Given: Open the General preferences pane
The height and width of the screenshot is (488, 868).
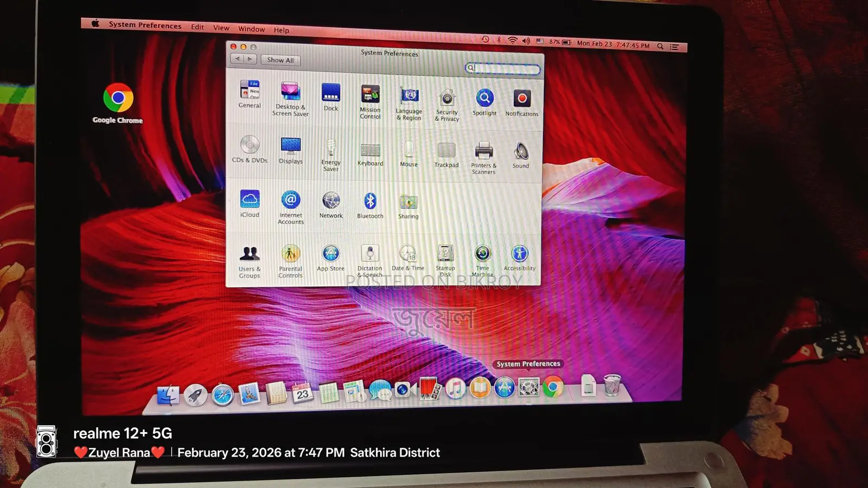Looking at the screenshot, I should [250, 94].
